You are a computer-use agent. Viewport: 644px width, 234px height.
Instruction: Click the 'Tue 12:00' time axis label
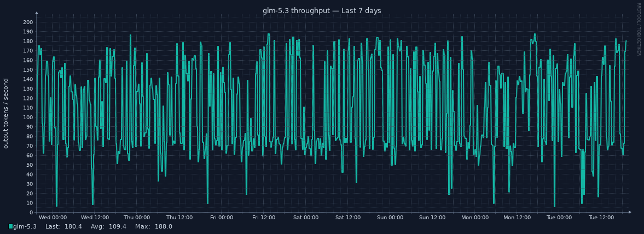click(x=601, y=218)
